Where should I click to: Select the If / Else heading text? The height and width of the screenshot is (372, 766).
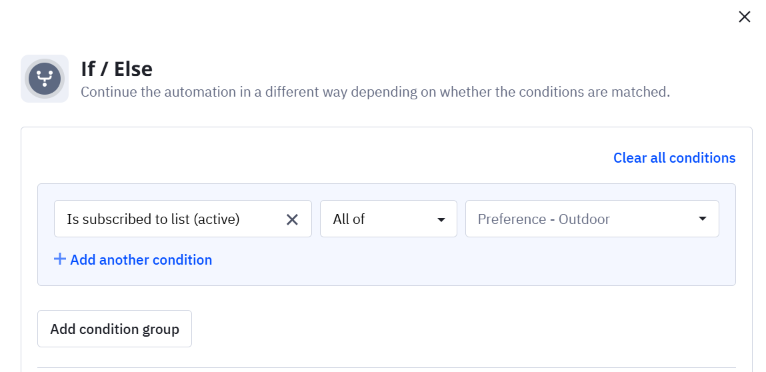117,69
